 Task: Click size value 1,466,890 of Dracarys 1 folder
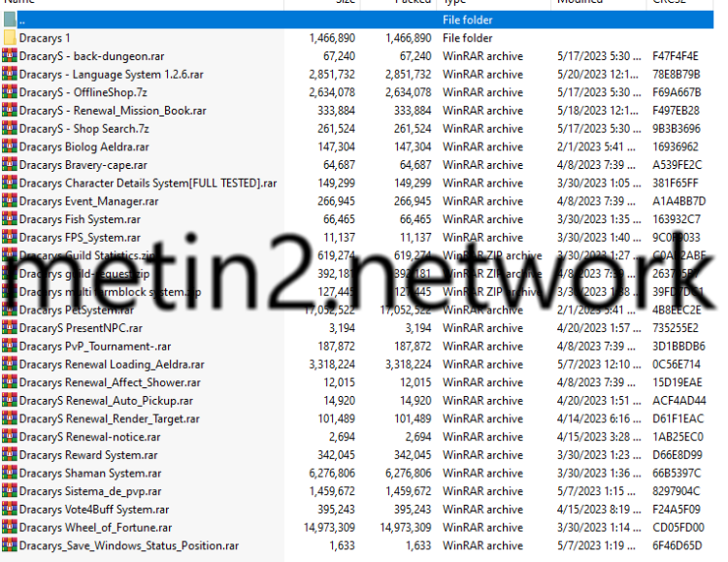332,38
